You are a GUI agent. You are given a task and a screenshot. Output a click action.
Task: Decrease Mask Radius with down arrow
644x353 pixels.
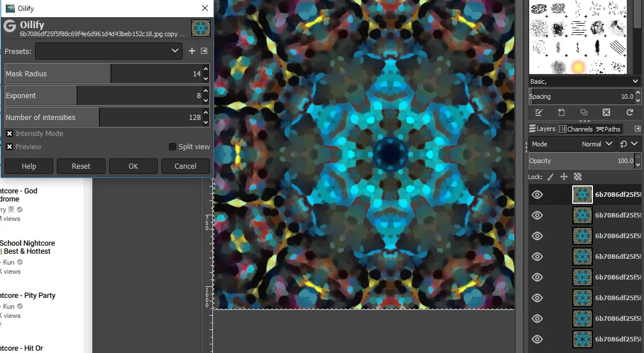[205, 78]
